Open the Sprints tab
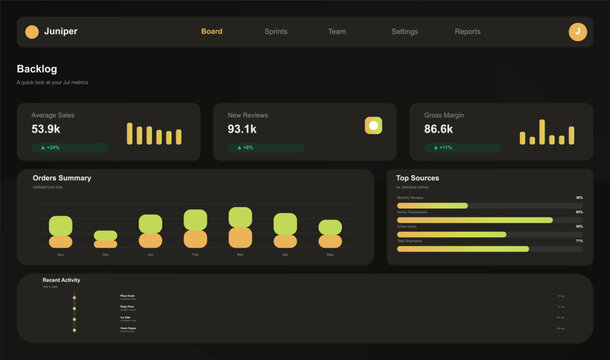Image resolution: width=610 pixels, height=360 pixels. click(276, 32)
